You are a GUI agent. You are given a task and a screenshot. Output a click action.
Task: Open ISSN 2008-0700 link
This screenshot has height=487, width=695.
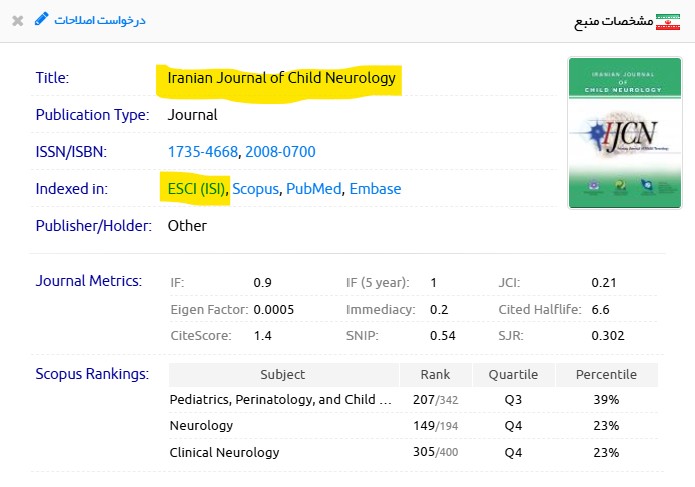coord(280,152)
